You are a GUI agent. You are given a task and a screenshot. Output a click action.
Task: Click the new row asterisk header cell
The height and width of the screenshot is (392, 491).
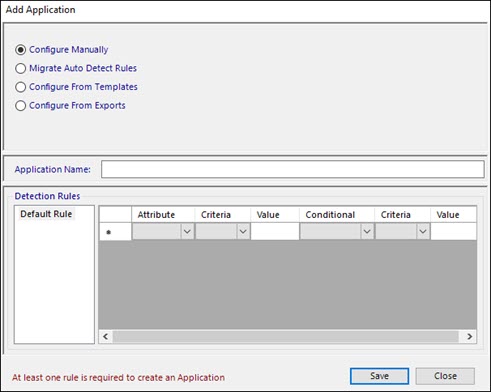tap(115, 231)
